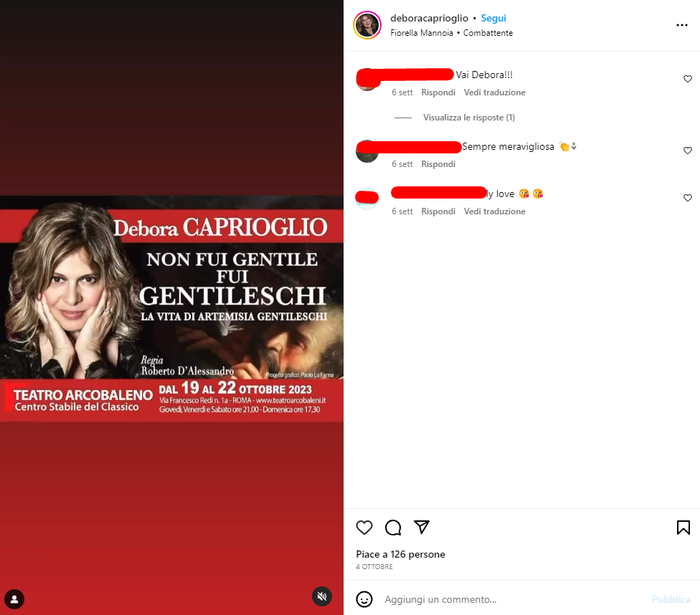Like the post with heart icon
Viewport: 700px width, 615px height.
364,528
